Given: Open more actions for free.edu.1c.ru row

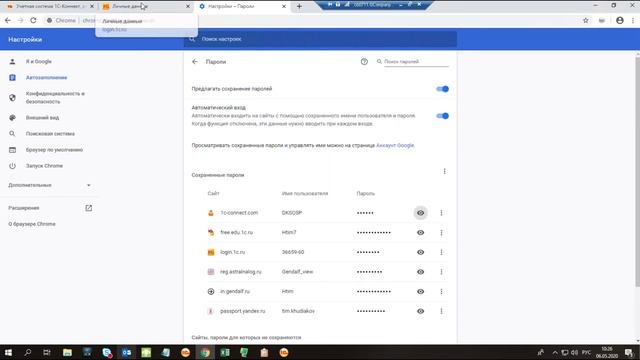Looking at the screenshot, I should 441,233.
